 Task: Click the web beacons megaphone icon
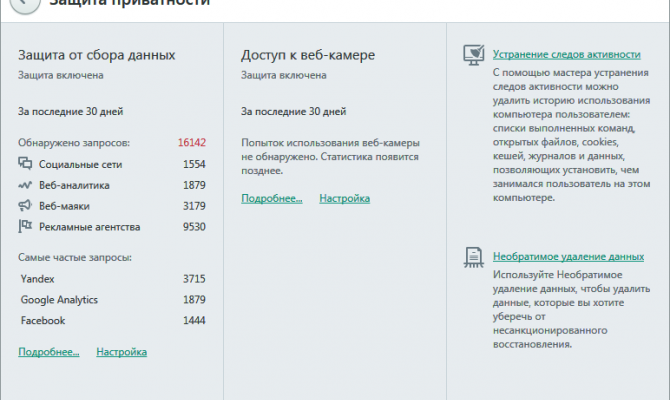click(25, 206)
